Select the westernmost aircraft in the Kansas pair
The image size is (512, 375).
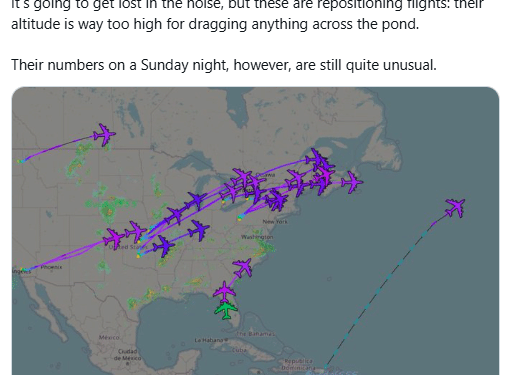[114, 239]
